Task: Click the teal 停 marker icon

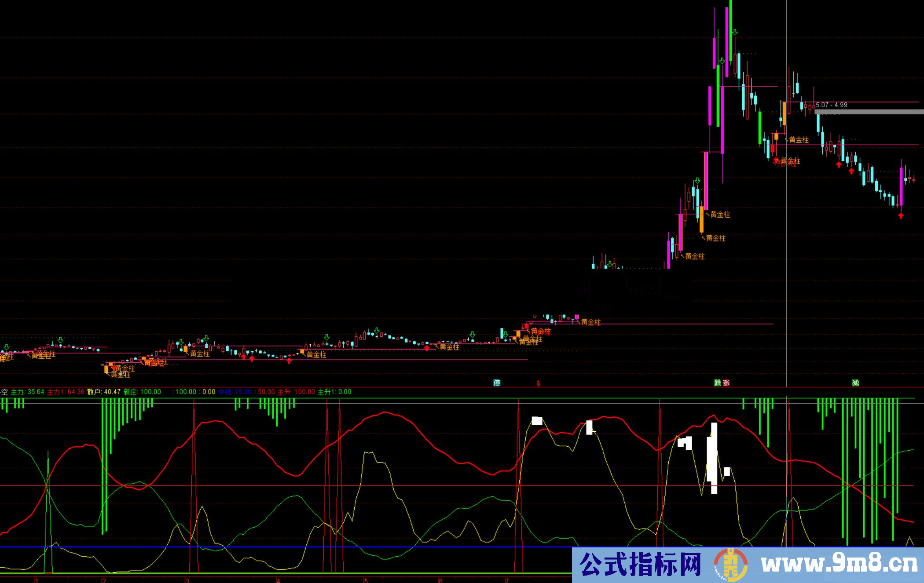Action: coord(497,383)
